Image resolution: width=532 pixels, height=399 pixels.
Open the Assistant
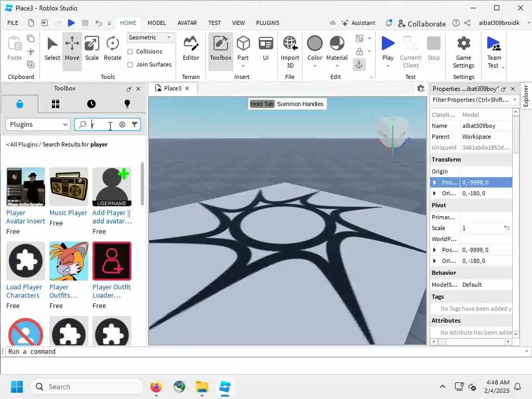[358, 23]
